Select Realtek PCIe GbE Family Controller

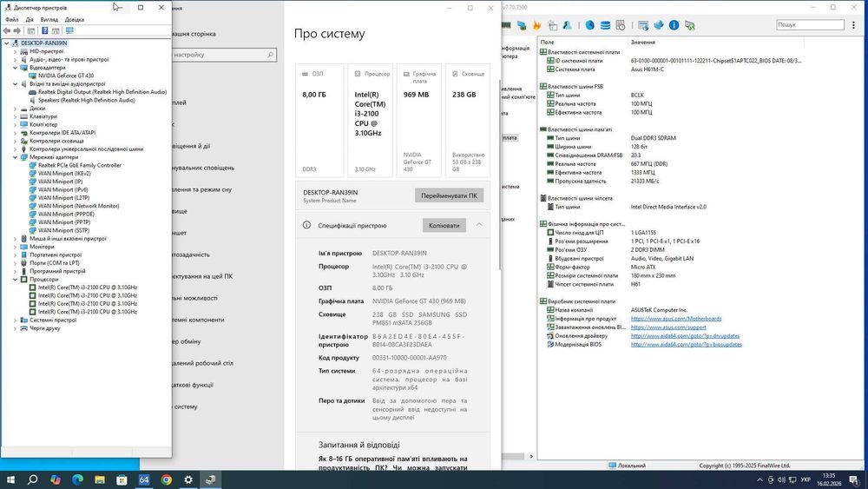pyautogui.click(x=80, y=165)
